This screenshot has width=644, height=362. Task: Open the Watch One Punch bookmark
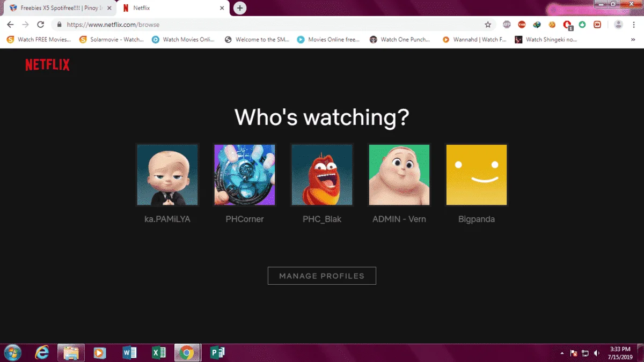[400, 40]
